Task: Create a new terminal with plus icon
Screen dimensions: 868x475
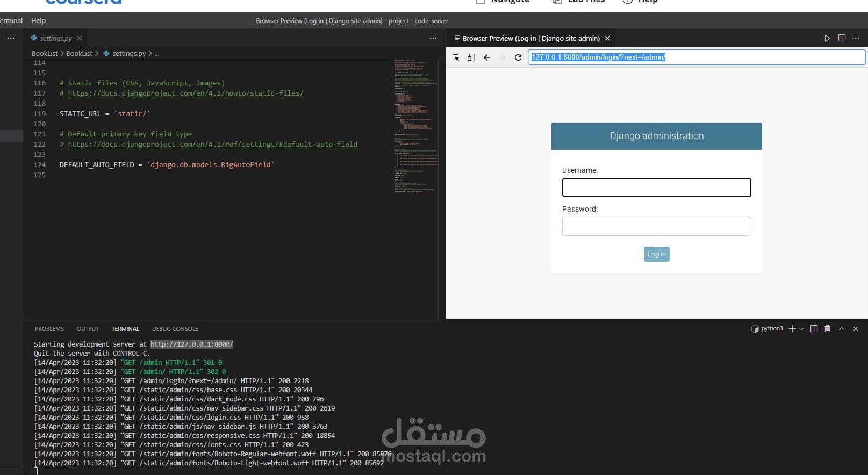Action: [792, 328]
